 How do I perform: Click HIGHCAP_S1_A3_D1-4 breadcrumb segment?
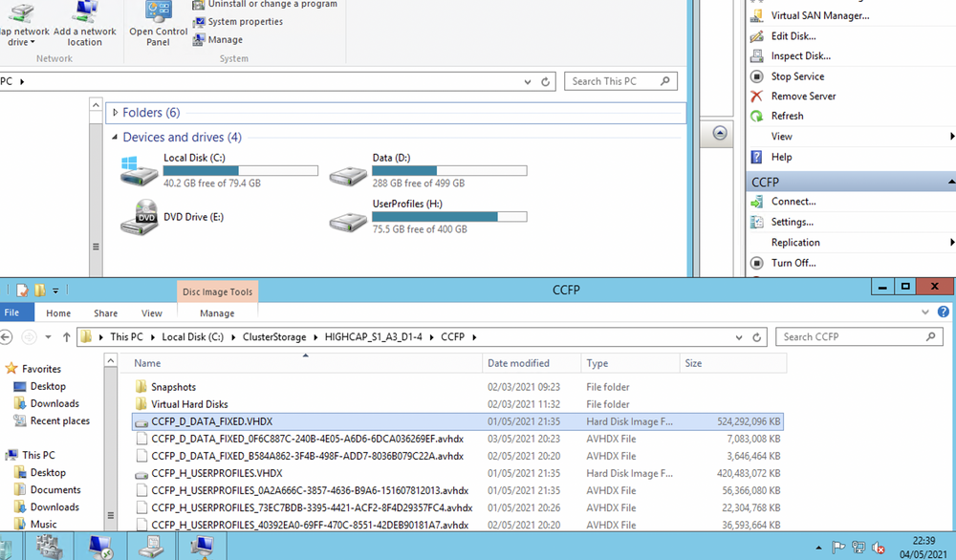point(373,337)
